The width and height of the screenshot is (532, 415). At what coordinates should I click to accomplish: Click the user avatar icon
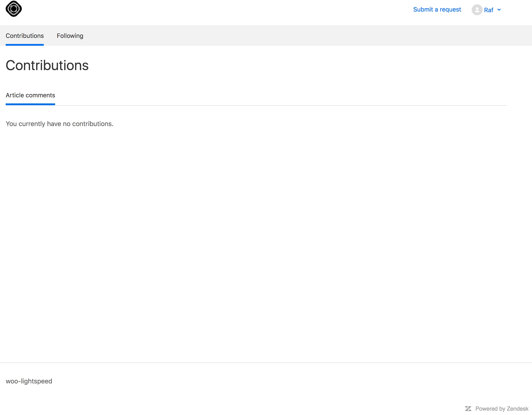tap(477, 10)
